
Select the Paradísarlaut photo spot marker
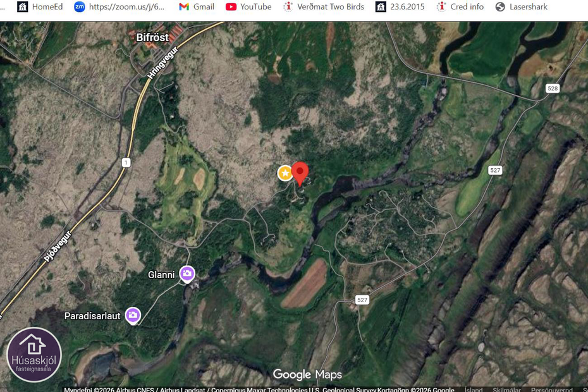[132, 315]
